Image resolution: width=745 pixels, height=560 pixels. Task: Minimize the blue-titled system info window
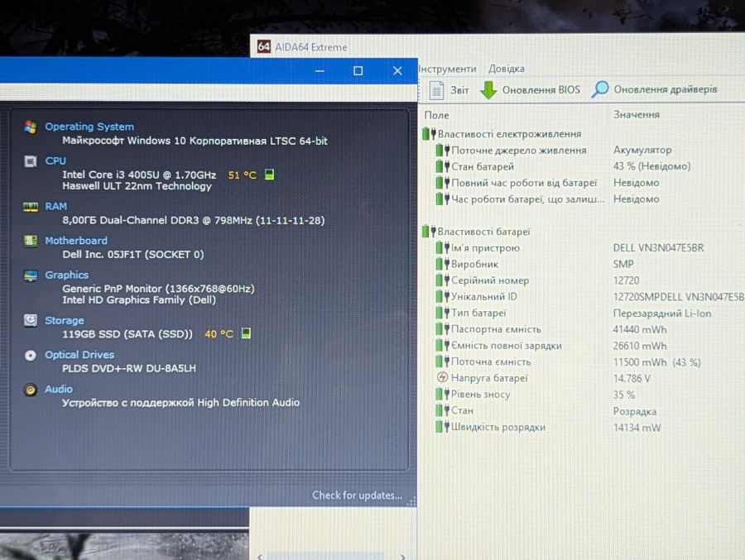tap(320, 71)
